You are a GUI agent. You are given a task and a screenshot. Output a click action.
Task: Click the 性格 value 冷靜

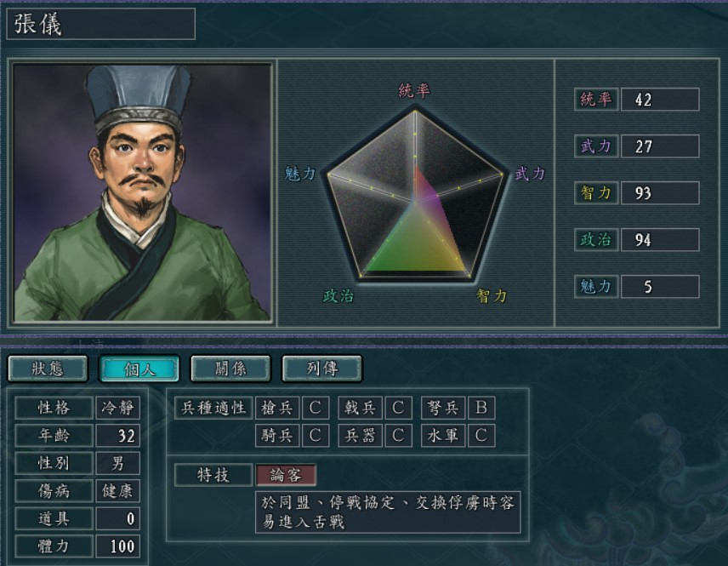pyautogui.click(x=117, y=408)
